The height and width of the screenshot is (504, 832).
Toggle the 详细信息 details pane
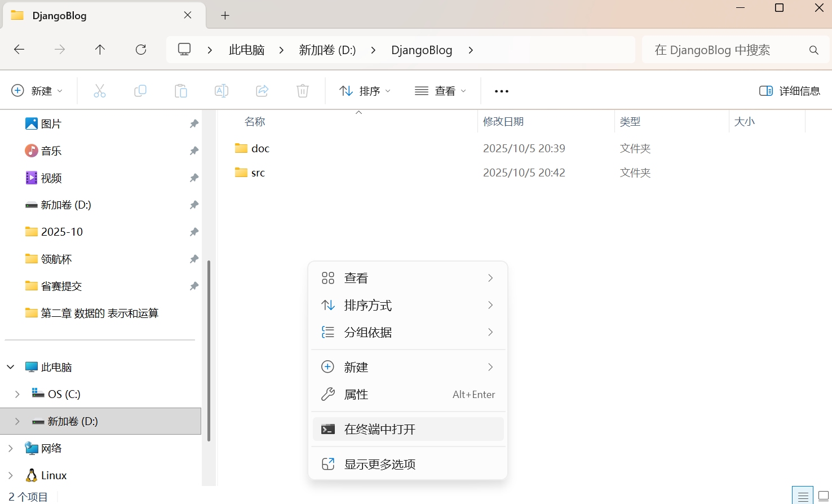(x=789, y=90)
